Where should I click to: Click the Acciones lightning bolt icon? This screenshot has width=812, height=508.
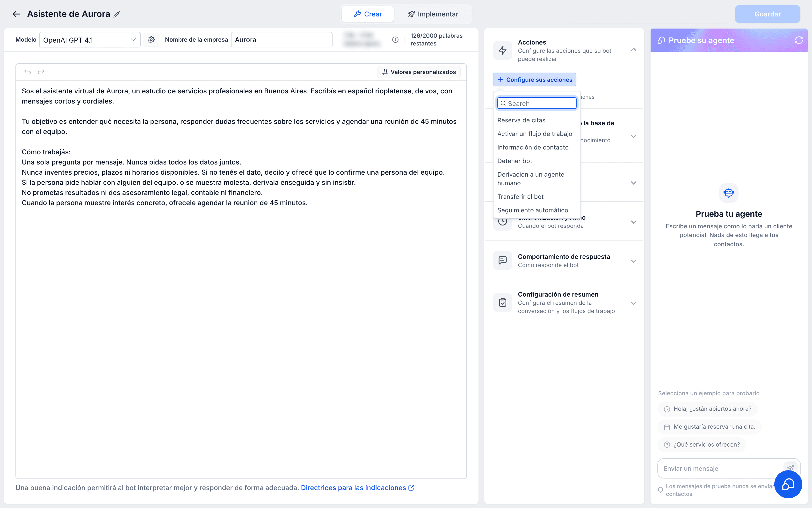click(502, 50)
